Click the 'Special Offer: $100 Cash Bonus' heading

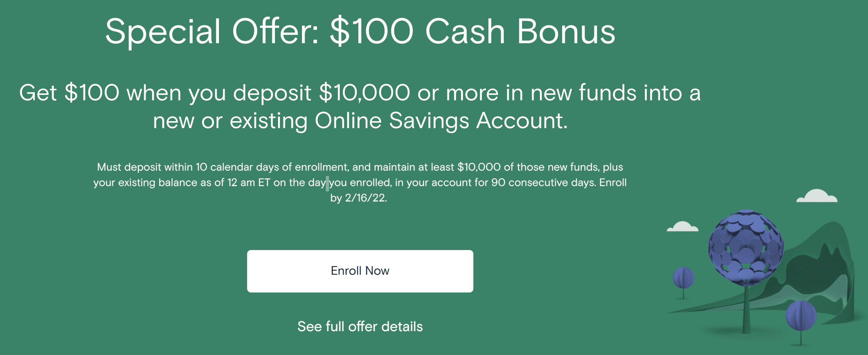tap(360, 32)
